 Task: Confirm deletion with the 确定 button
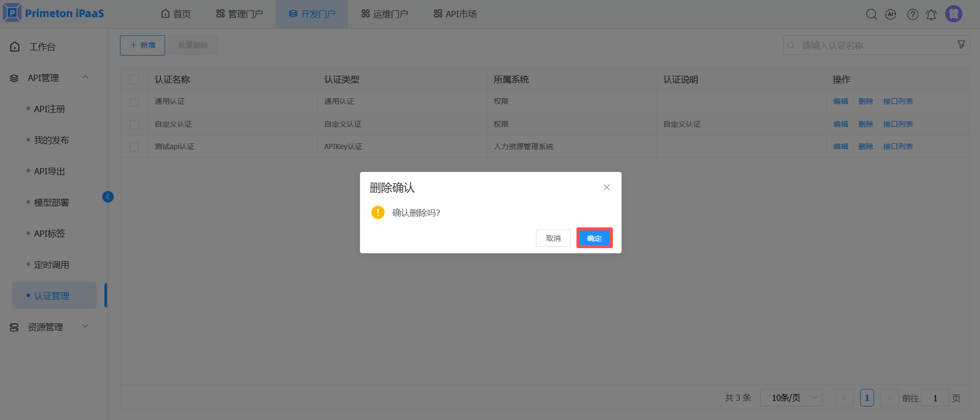point(594,238)
